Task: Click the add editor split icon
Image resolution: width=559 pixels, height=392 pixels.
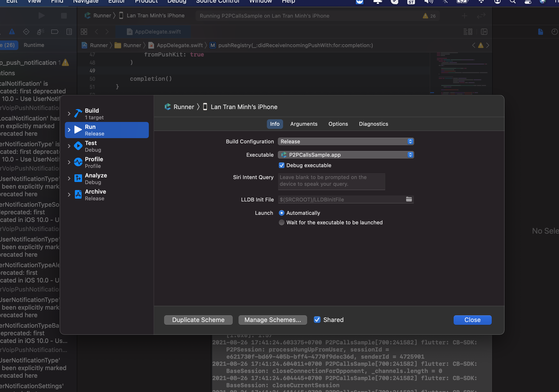Action: 484,32
